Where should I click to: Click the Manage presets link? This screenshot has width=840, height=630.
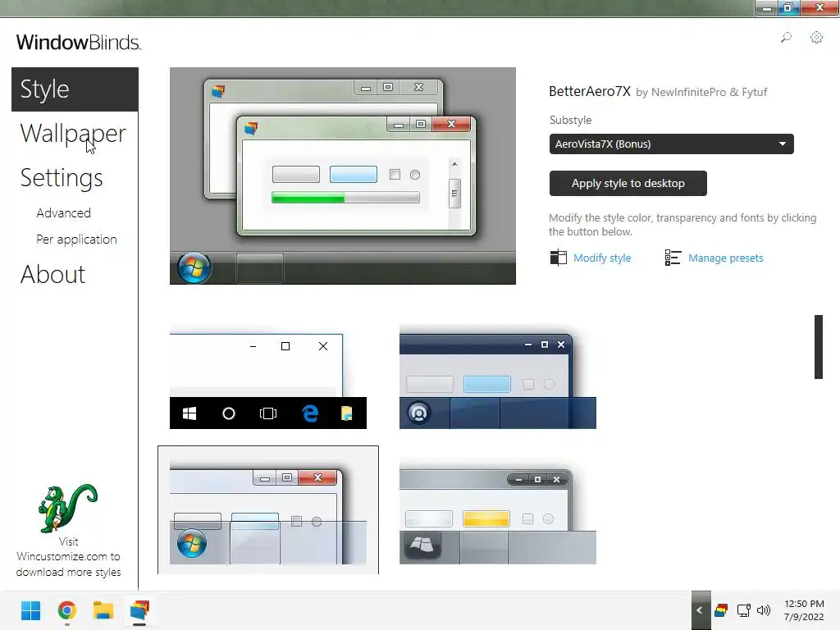coord(725,258)
